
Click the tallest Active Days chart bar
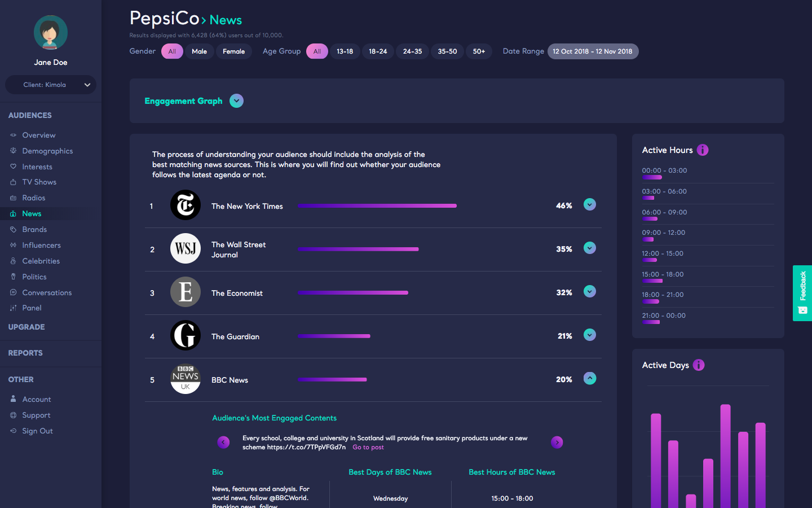point(726,456)
